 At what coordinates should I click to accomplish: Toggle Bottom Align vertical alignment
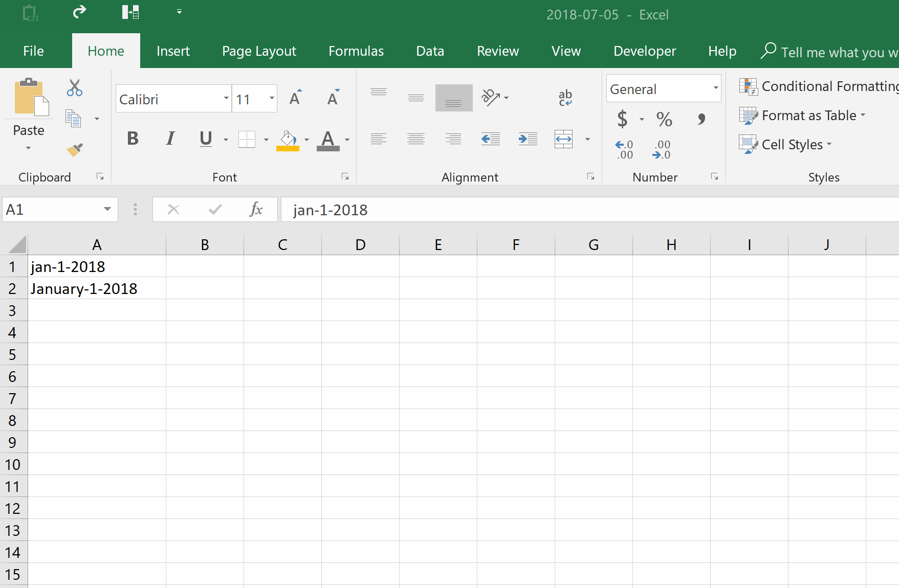pos(454,98)
